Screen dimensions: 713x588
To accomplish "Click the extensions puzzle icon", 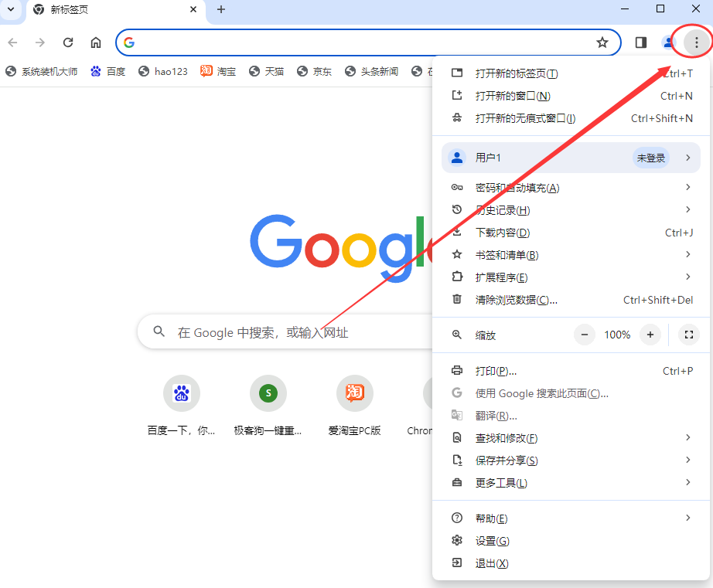I will (x=457, y=277).
